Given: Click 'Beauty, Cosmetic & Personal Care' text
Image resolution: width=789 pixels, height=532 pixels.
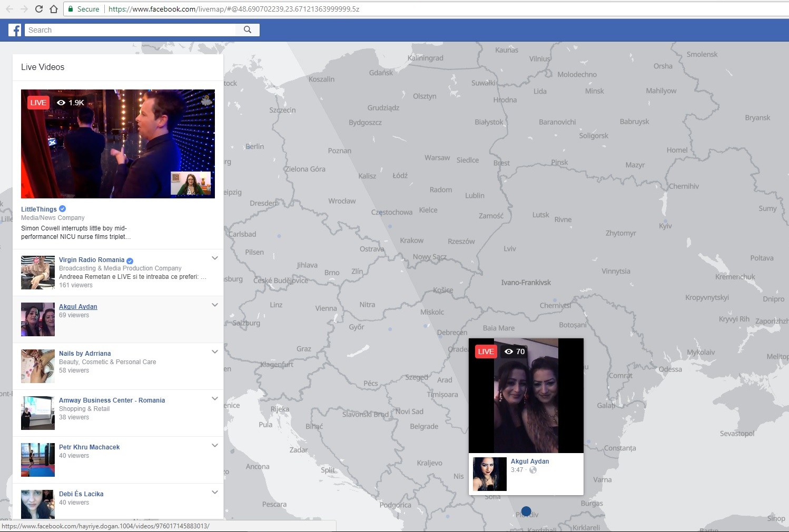Looking at the screenshot, I should pyautogui.click(x=107, y=362).
